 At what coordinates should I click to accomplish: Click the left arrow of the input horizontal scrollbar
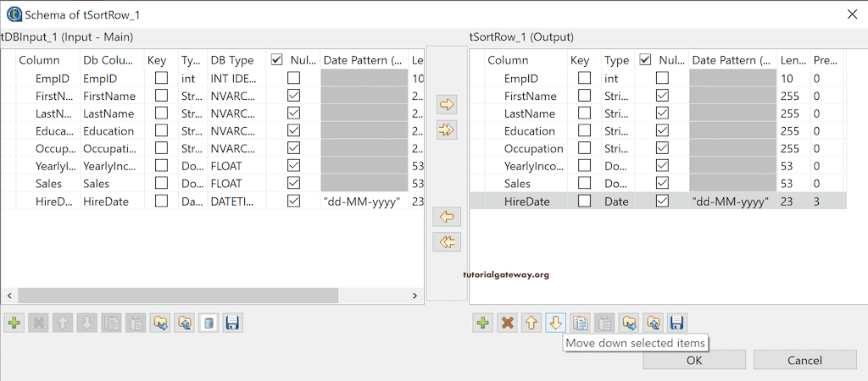pos(8,295)
